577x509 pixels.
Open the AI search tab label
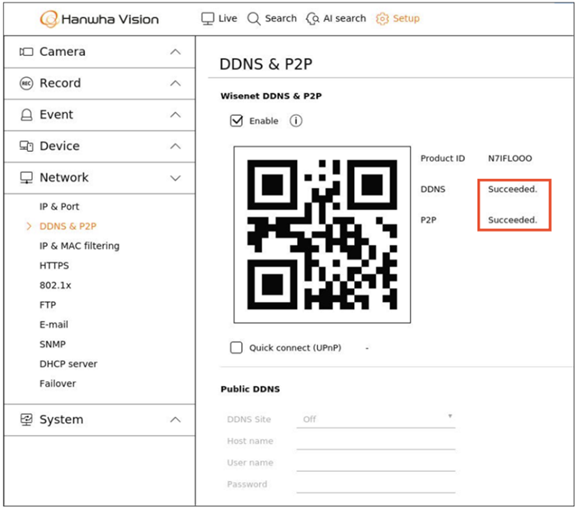pyautogui.click(x=345, y=18)
